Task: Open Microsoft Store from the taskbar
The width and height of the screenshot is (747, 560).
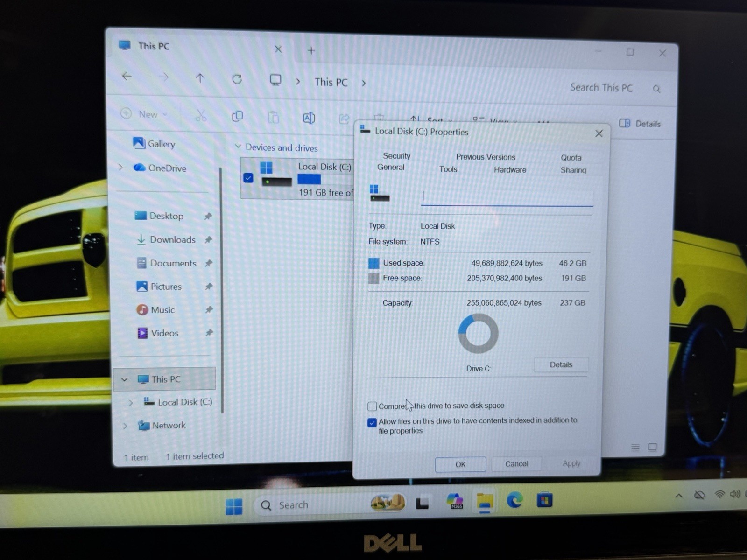Action: click(544, 500)
